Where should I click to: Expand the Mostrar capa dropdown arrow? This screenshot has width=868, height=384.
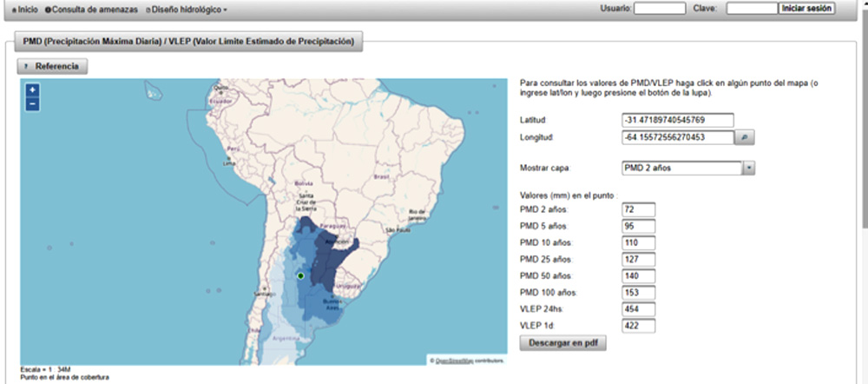(748, 169)
